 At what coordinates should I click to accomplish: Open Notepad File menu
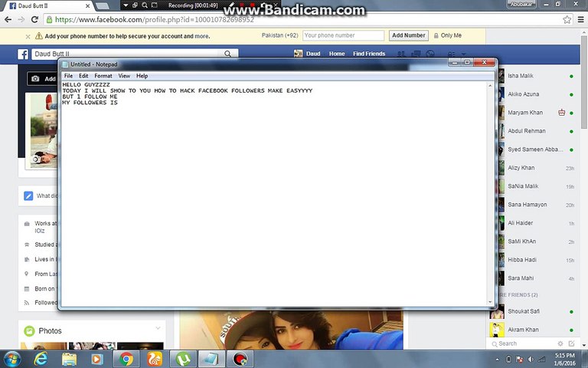[x=68, y=76]
